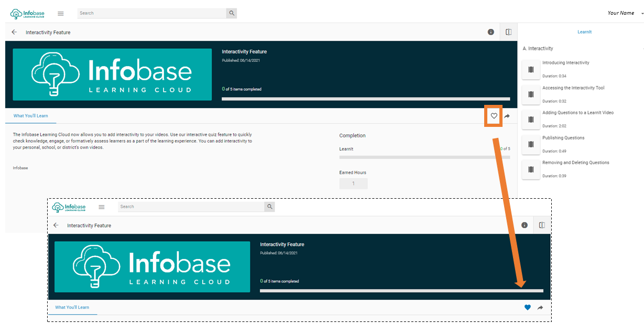Click the Earned Hours value box
The image size is (644, 323).
[x=354, y=184]
